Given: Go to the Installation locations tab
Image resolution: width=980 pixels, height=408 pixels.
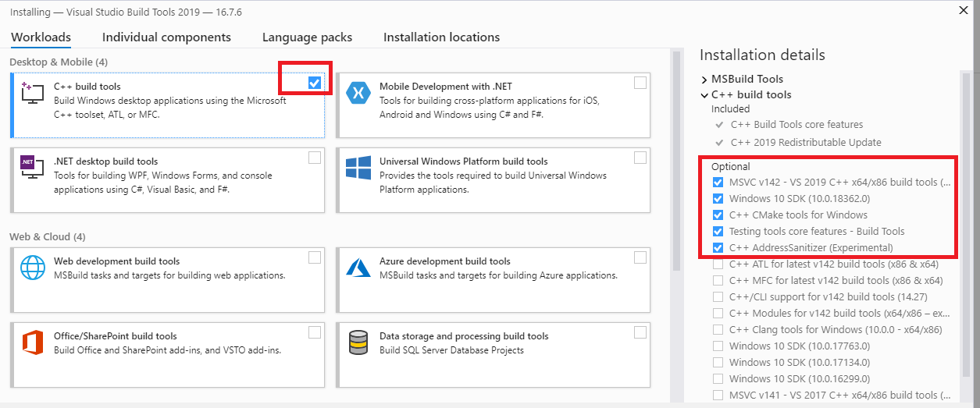Looking at the screenshot, I should [441, 37].
